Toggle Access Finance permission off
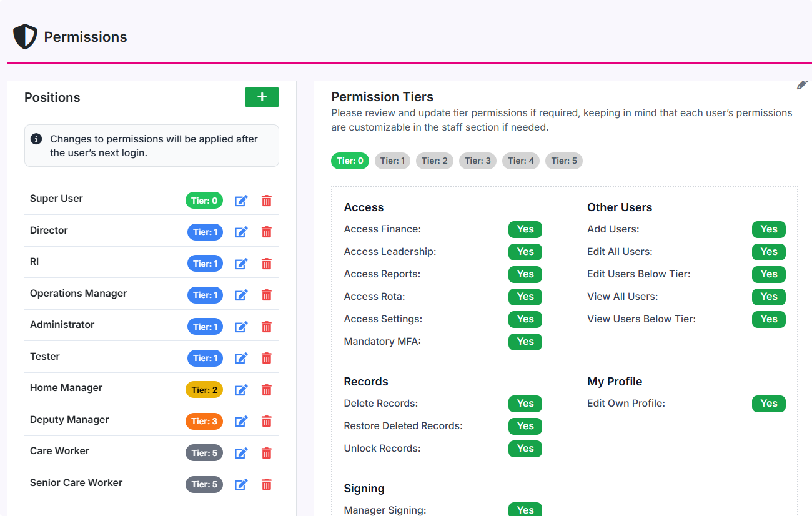The height and width of the screenshot is (516, 812). point(525,229)
